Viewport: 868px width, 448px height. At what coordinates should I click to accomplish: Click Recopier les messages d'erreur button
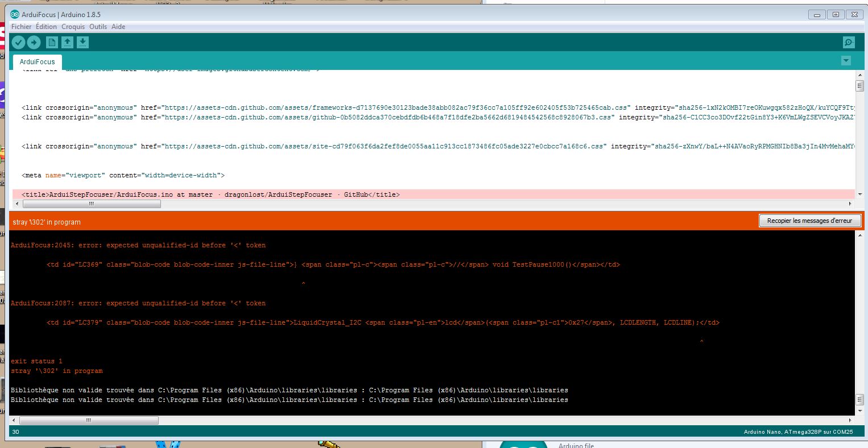click(x=809, y=221)
